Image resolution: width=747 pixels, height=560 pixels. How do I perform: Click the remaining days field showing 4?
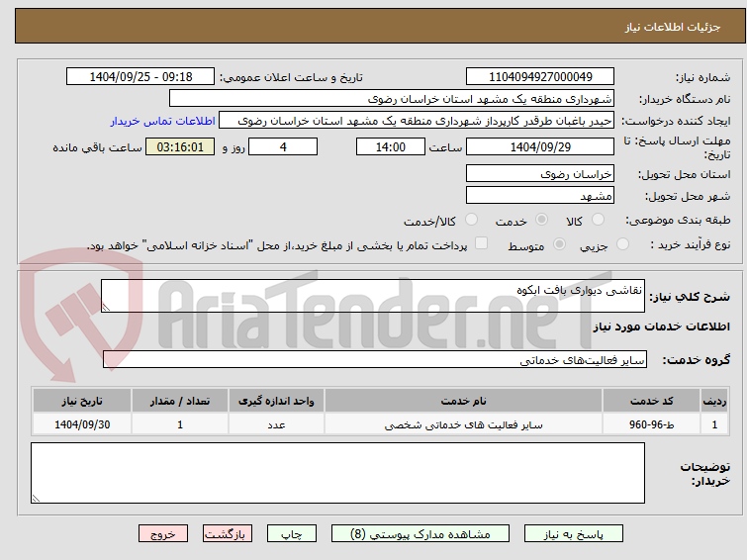pyautogui.click(x=283, y=146)
